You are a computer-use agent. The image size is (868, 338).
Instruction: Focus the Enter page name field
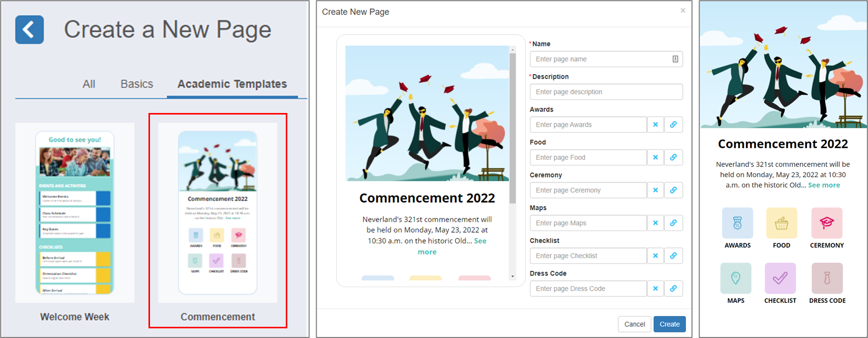(x=606, y=59)
